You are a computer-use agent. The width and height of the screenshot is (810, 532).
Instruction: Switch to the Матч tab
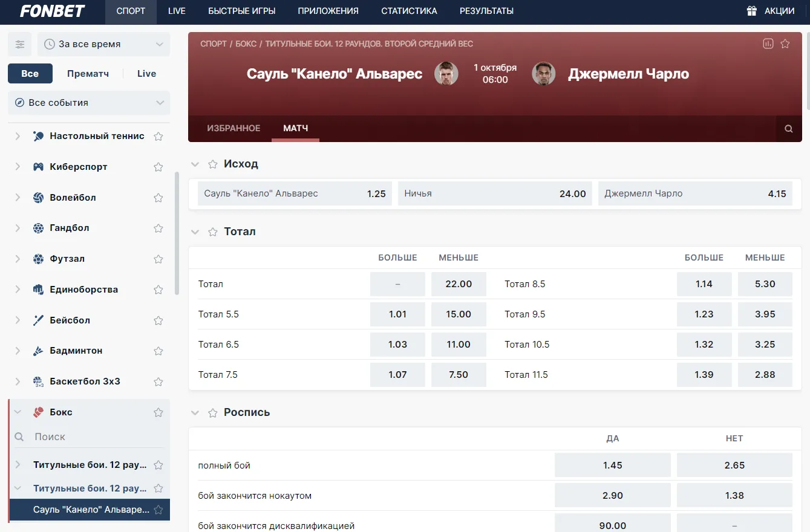pos(296,128)
